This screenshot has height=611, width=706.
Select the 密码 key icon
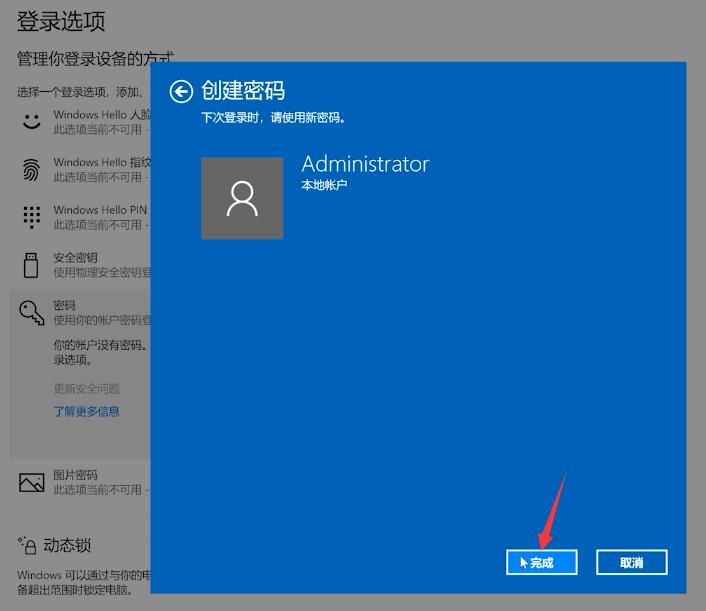(32, 312)
